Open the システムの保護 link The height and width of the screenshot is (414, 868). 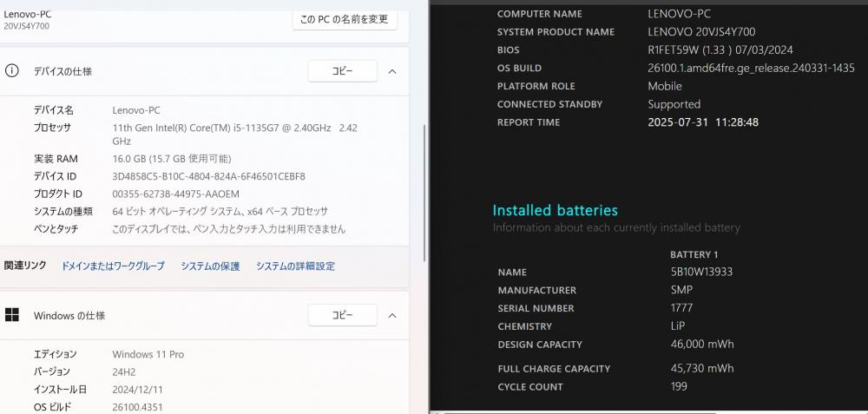(x=210, y=266)
